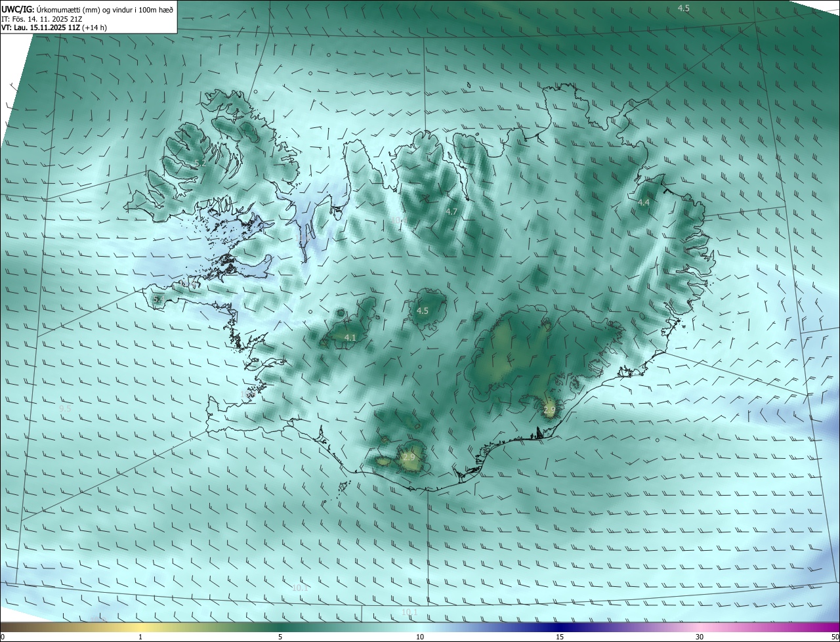Click the 10 tick on the color scale

[420, 637]
